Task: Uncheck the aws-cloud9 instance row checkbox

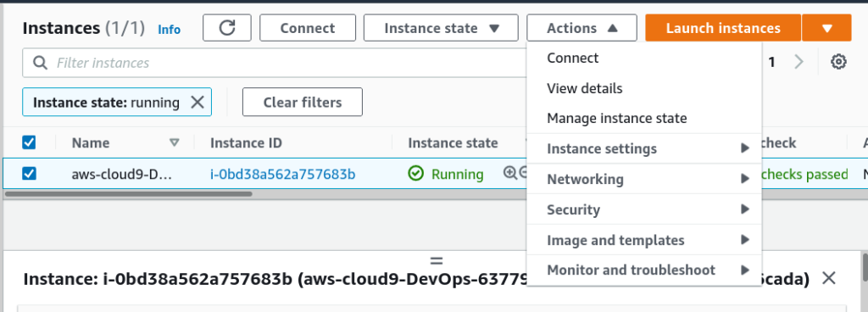Action: [29, 174]
